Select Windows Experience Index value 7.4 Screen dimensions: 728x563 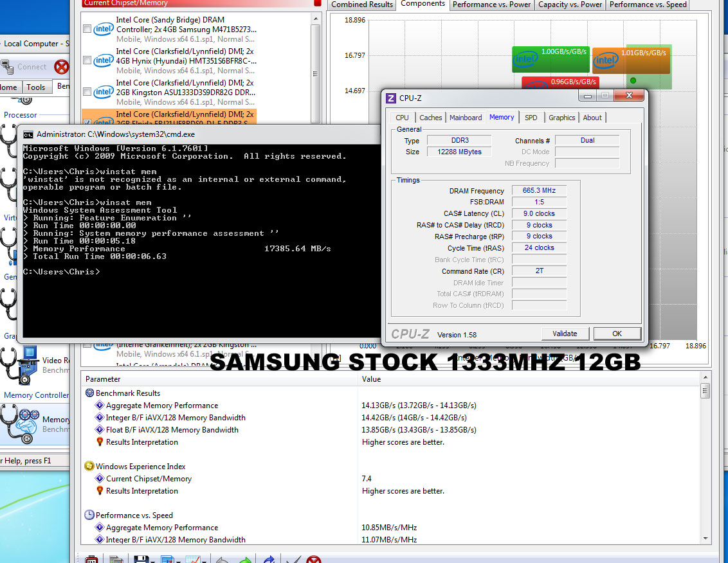click(x=367, y=479)
